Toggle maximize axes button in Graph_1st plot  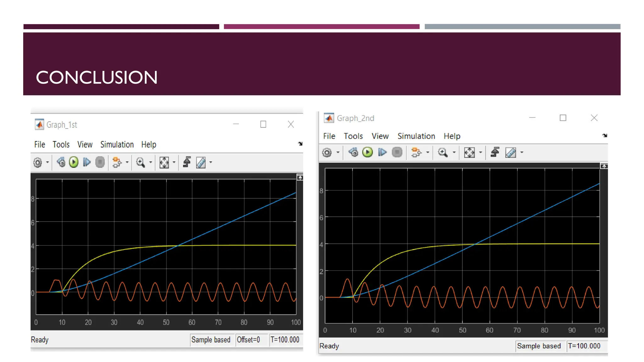coord(300,178)
